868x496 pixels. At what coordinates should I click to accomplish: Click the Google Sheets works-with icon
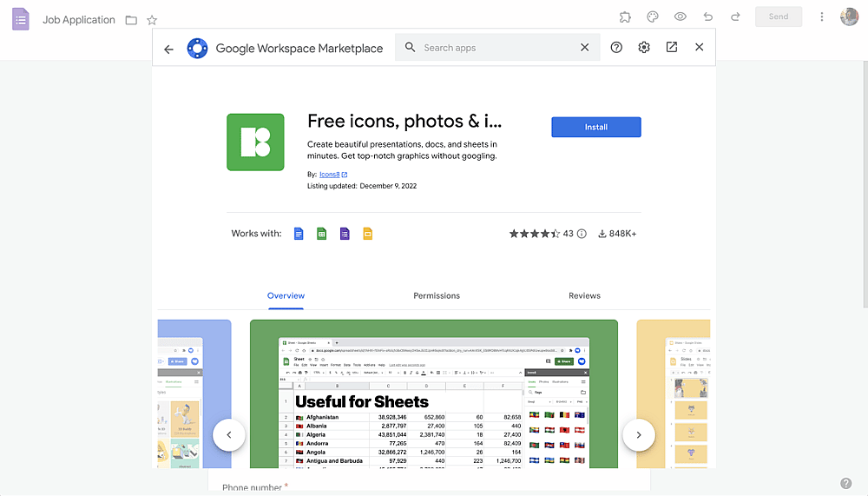click(x=322, y=234)
